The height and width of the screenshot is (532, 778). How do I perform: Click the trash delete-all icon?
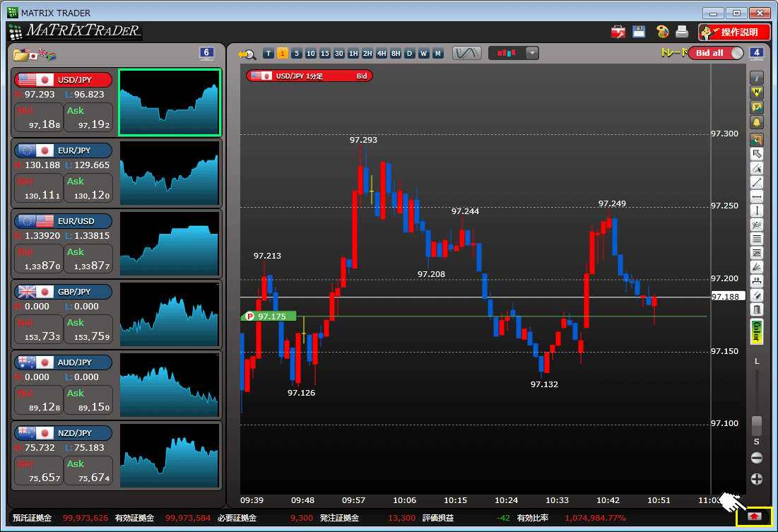pos(756,309)
